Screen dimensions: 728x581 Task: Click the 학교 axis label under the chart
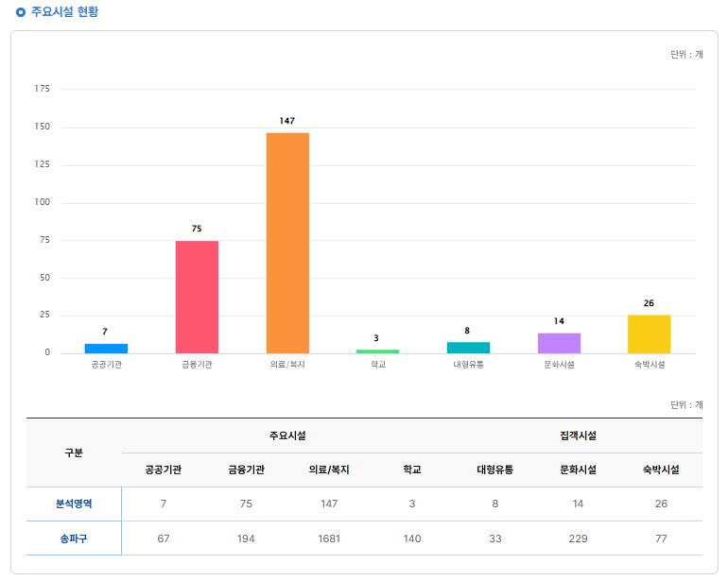(378, 365)
